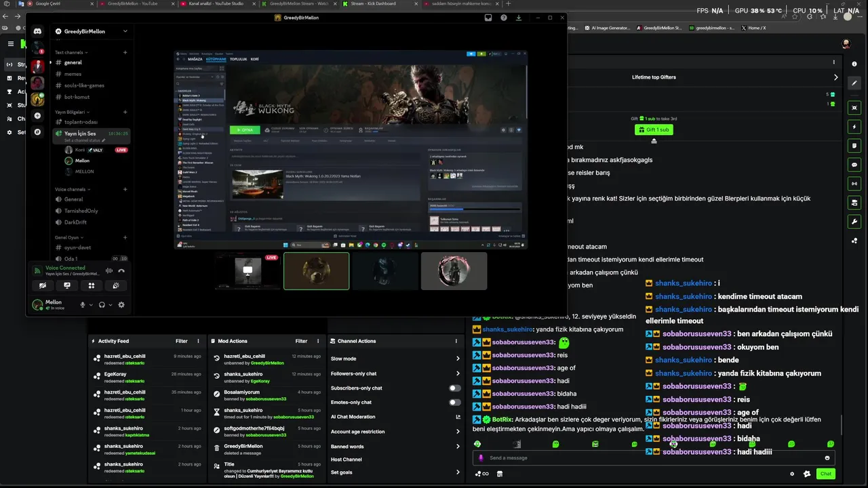
Task: Expand GreedyBirMellon server dropdown
Action: click(125, 31)
